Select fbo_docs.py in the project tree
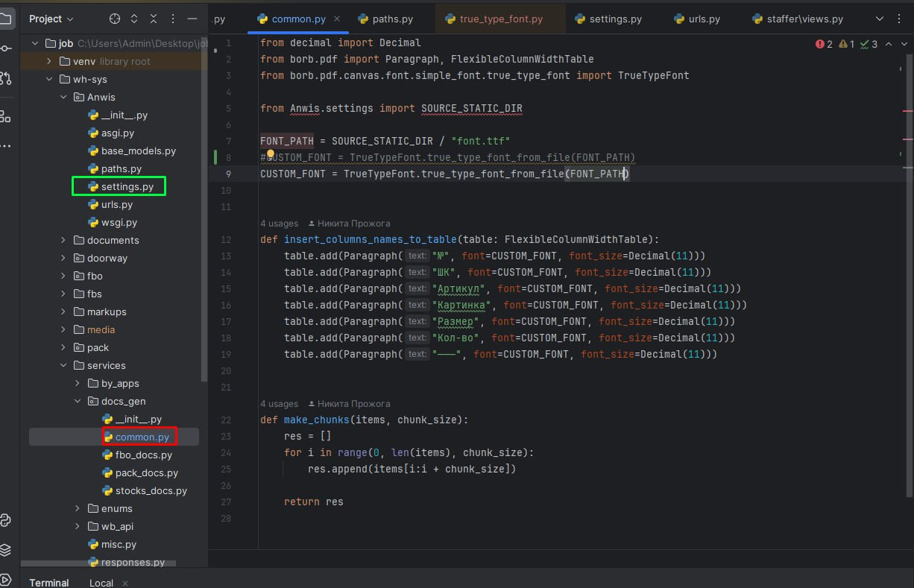 pyautogui.click(x=143, y=455)
